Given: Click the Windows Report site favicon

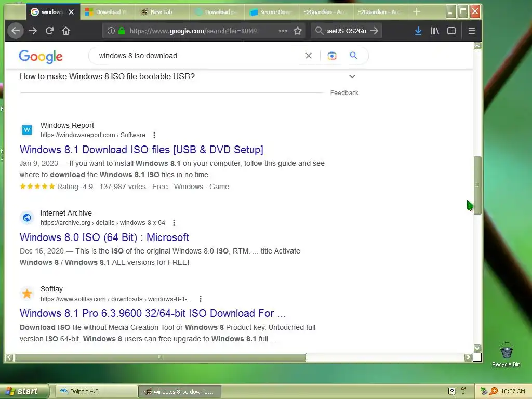Looking at the screenshot, I should 27,129.
